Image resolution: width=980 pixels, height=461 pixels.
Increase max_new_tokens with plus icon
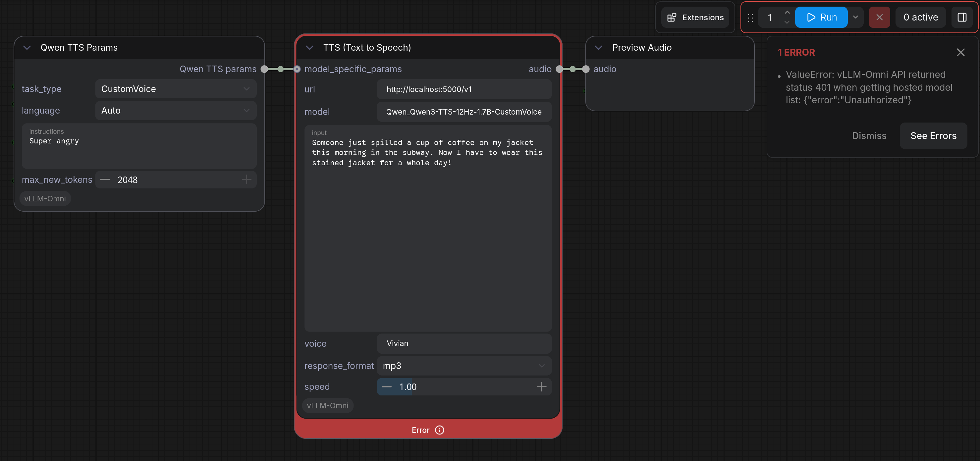[x=246, y=179]
